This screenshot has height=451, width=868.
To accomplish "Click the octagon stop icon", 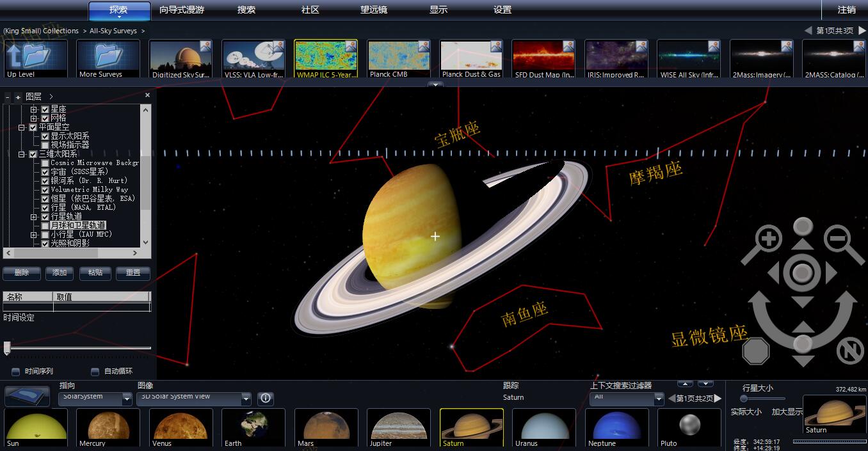I will [x=755, y=351].
